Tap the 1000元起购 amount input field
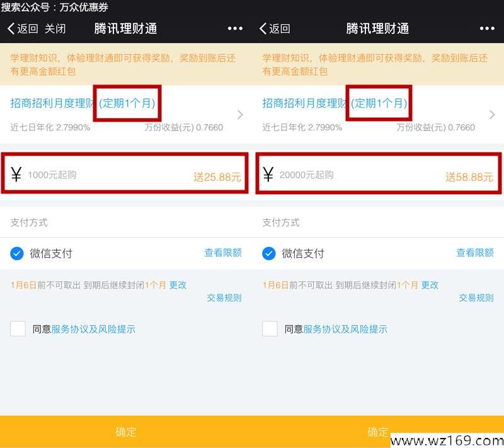 click(x=125, y=173)
